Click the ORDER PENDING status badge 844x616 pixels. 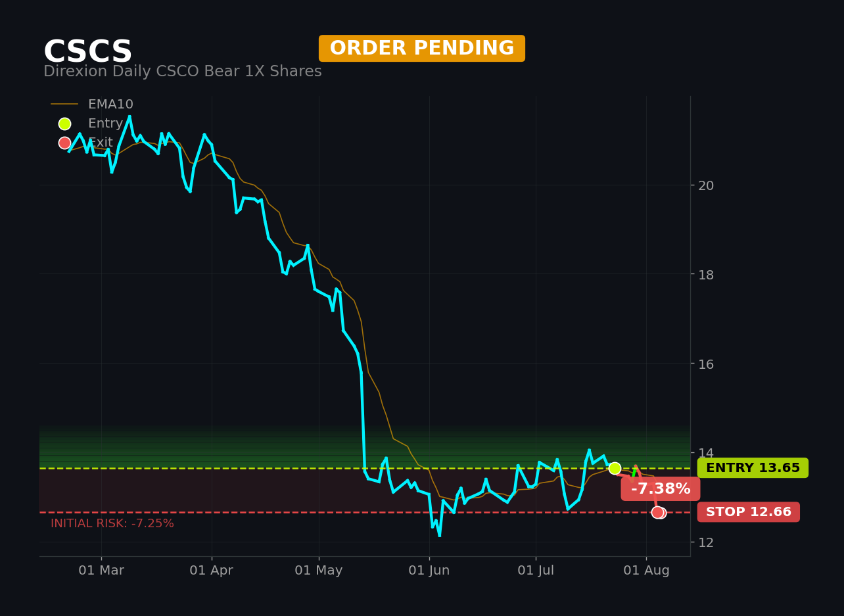[422, 49]
